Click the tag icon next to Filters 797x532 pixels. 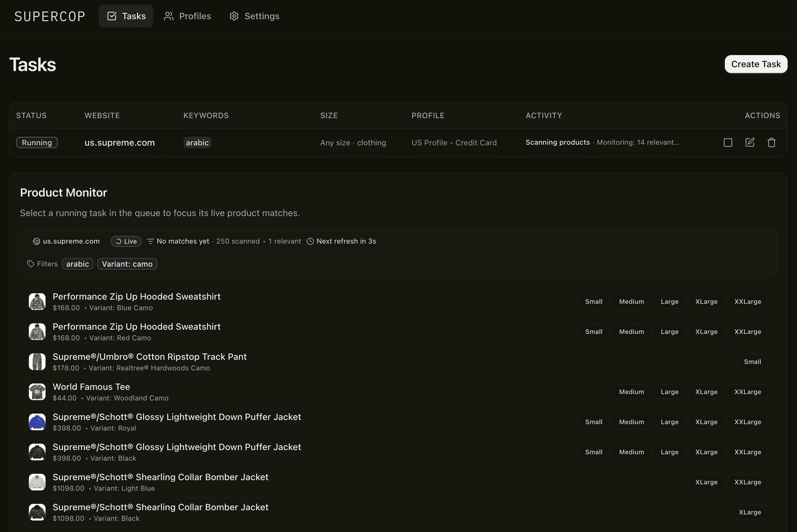(x=30, y=264)
